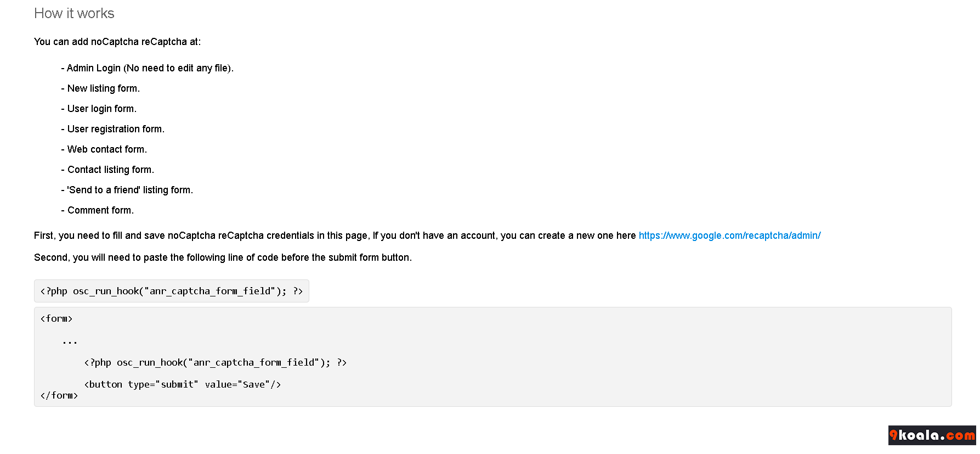
Task: Click the 9koala.com logo
Action: pos(932,435)
